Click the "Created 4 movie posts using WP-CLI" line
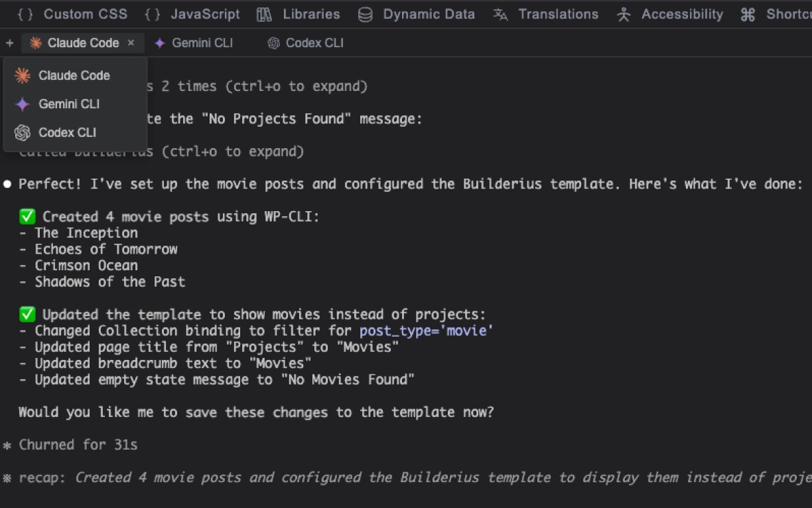Screen dimensions: 812x508 click(x=169, y=216)
